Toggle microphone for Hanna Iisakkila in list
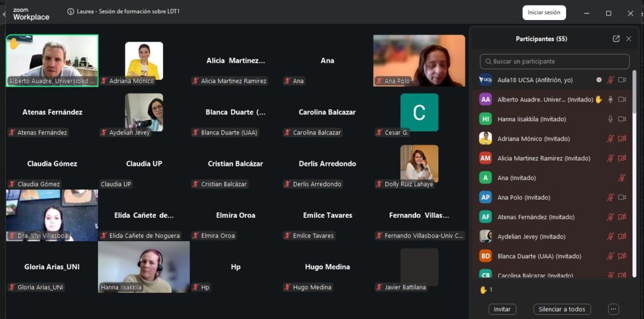The height and width of the screenshot is (319, 644). (x=609, y=119)
